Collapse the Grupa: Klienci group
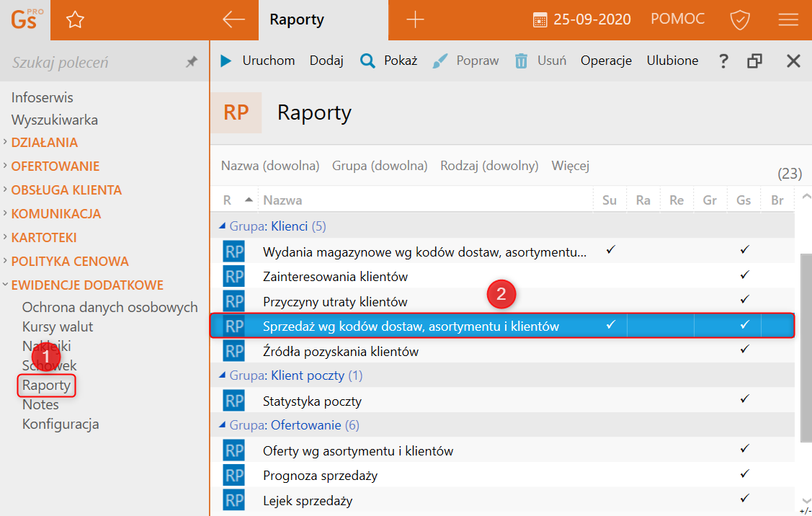Image resolution: width=812 pixels, height=516 pixels. point(223,226)
